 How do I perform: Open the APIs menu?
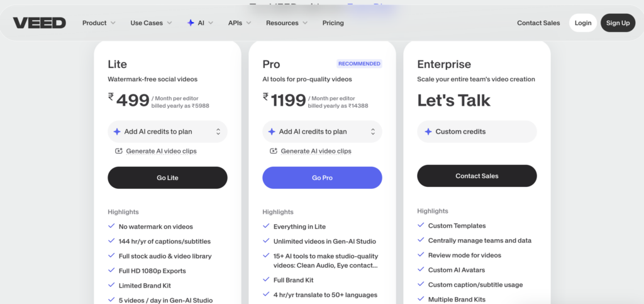(x=240, y=23)
